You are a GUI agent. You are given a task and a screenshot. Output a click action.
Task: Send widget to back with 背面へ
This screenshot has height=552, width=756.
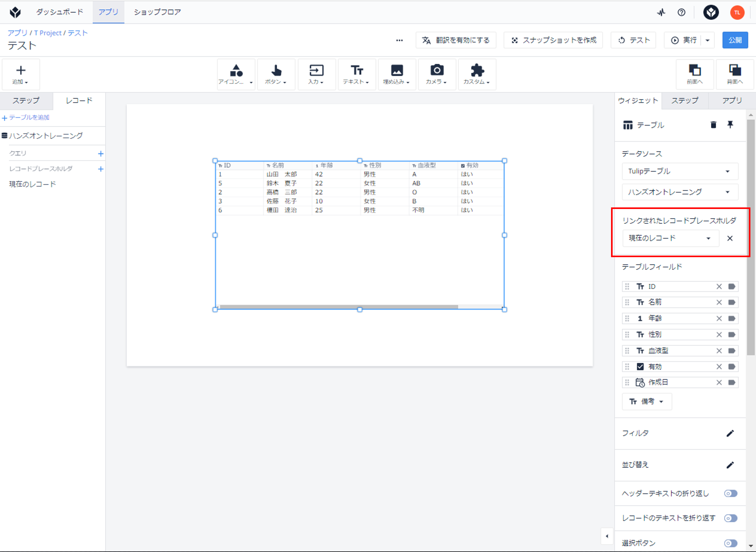click(735, 74)
